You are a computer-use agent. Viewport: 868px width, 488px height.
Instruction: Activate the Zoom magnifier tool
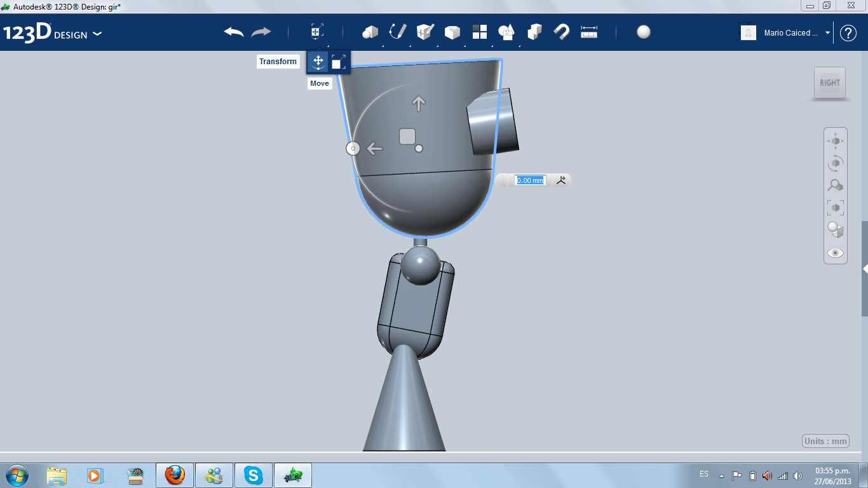pos(836,185)
